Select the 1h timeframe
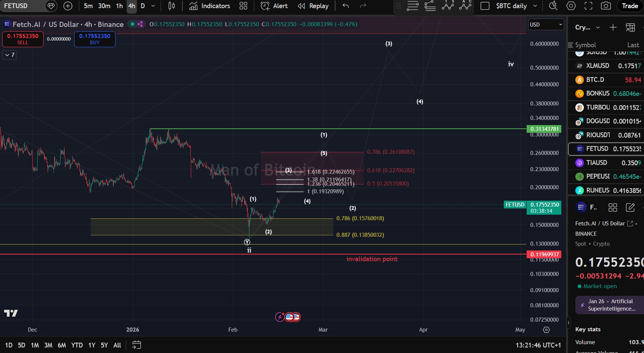644x353 pixels. (119, 6)
